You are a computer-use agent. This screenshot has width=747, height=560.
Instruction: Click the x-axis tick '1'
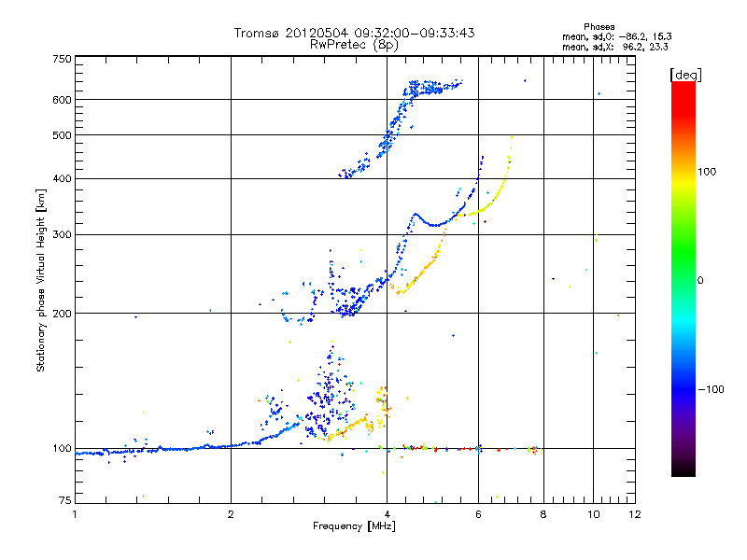point(75,514)
